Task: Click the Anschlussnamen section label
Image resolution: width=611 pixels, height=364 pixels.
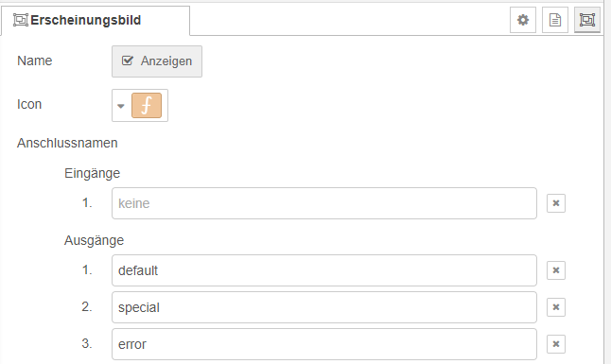Action: coord(67,143)
